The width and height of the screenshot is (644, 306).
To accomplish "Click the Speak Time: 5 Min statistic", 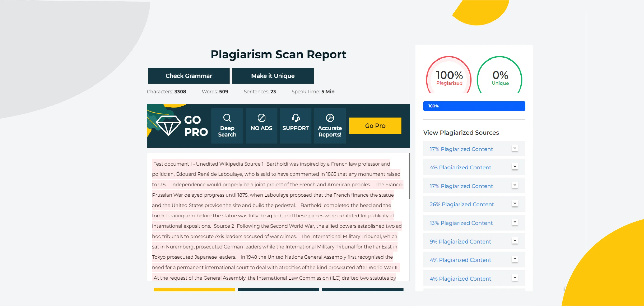I will click(x=313, y=92).
